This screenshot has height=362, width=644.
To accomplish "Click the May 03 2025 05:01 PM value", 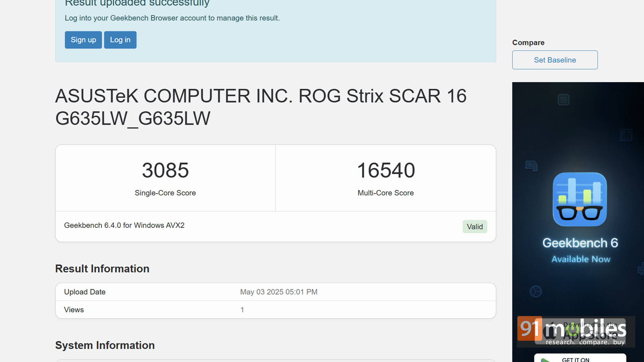I will click(279, 292).
